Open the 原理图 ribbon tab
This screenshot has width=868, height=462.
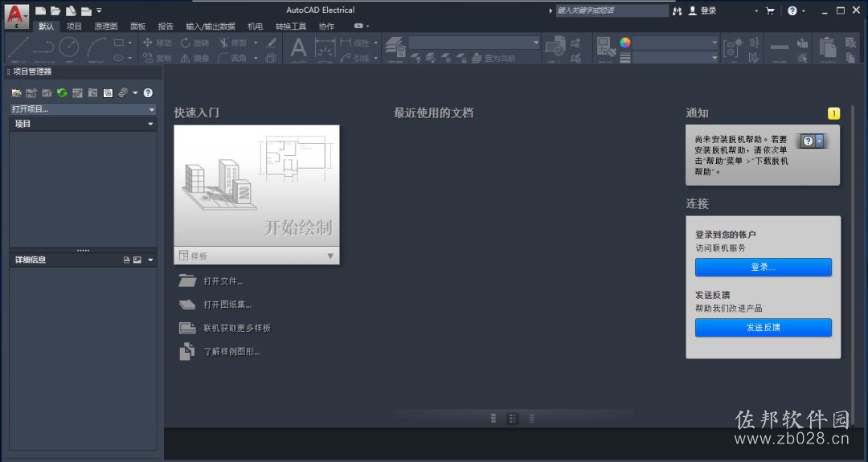(x=106, y=26)
